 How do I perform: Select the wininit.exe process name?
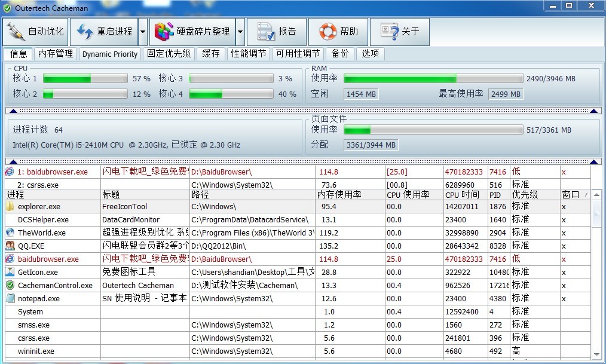(x=36, y=351)
